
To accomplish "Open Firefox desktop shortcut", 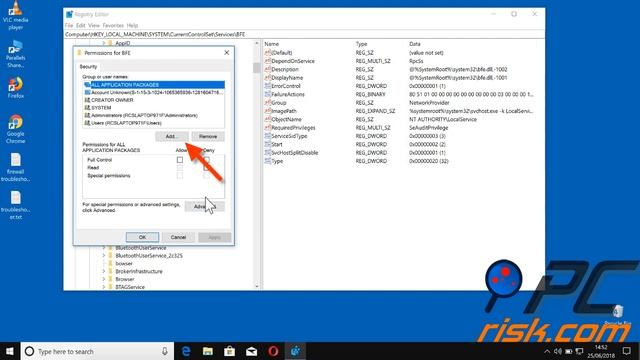I will coord(16,88).
